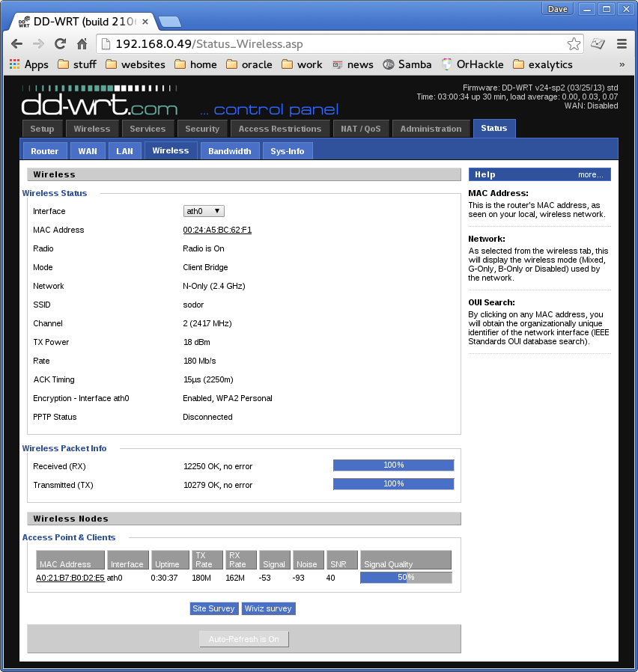The height and width of the screenshot is (672, 638).
Task: Click the browser forward arrow
Action: tap(39, 43)
